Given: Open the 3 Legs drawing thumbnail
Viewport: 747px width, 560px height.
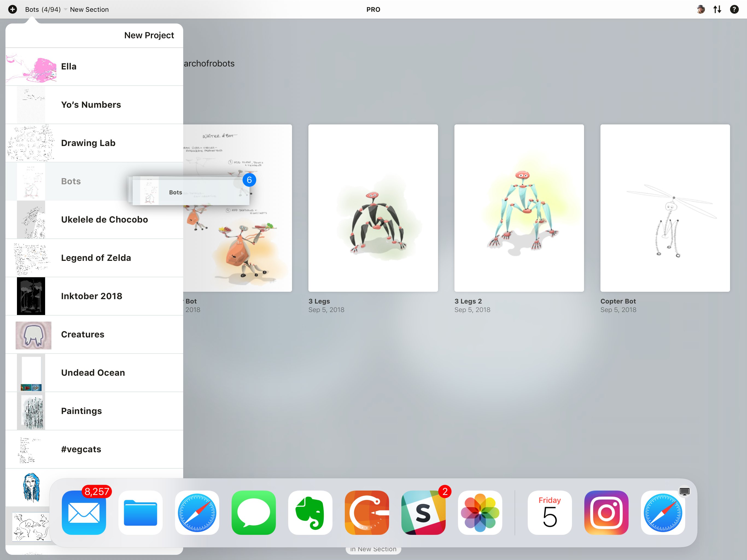Looking at the screenshot, I should 373,208.
